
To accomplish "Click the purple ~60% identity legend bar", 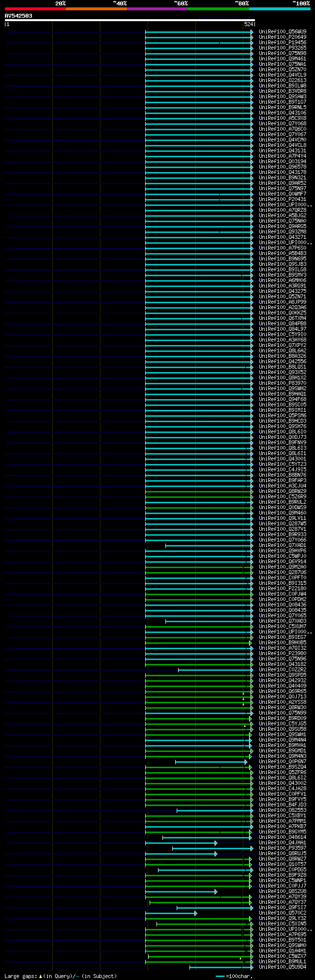I will [157, 8].
